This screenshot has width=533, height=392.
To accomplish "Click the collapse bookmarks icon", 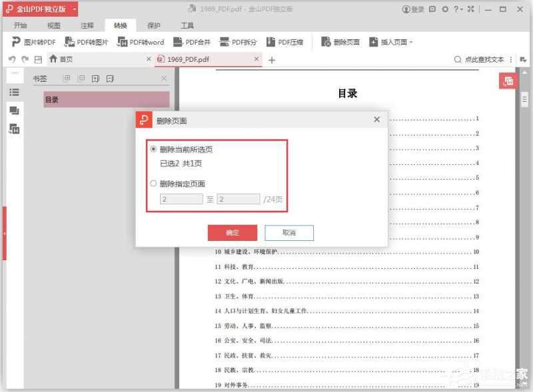I will pos(81,78).
